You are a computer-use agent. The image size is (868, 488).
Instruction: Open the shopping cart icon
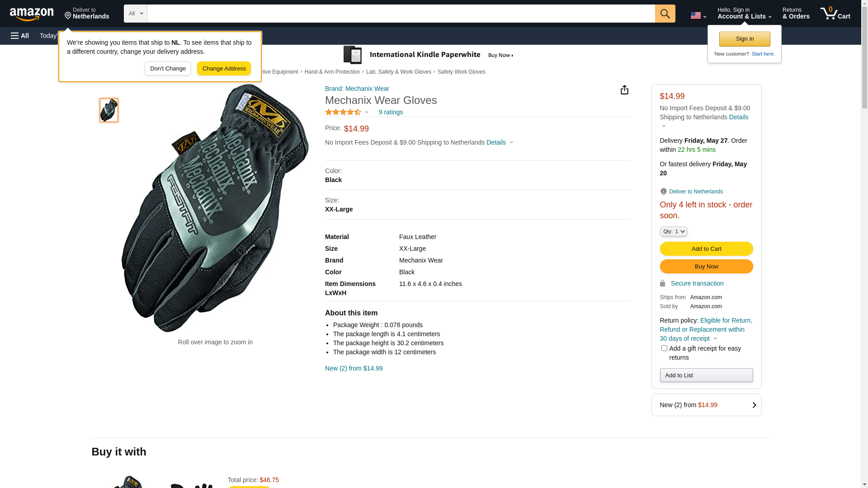pos(835,14)
